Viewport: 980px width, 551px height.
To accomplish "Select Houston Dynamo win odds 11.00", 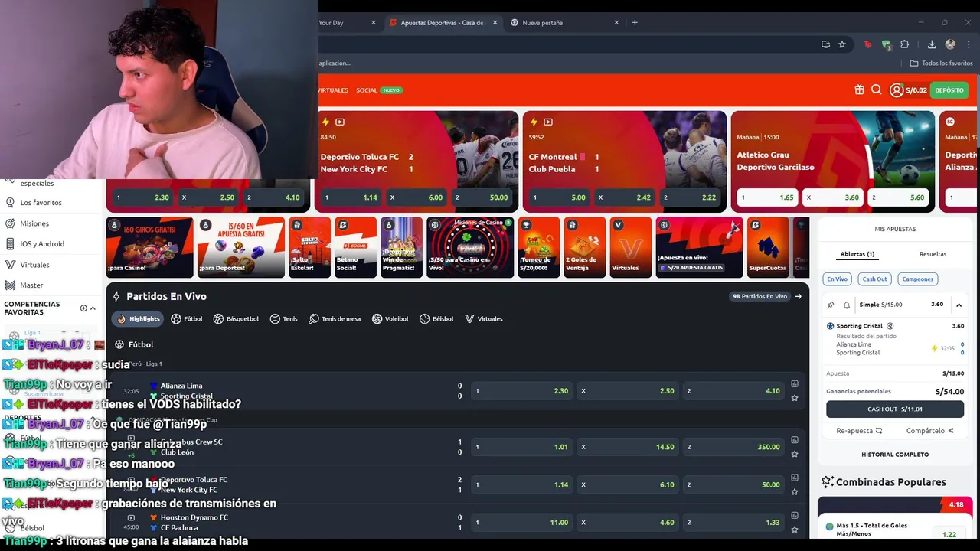I will [522, 523].
